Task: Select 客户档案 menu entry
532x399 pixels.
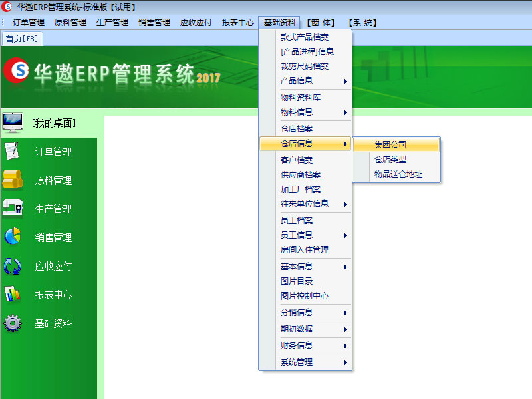Action: tap(305, 160)
